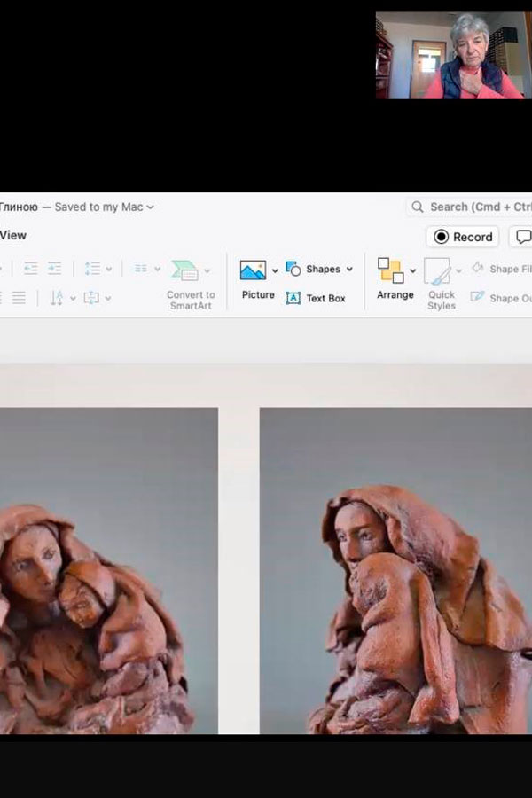Expand the Picture dropdown arrow
This screenshot has height=798, width=532.
275,270
